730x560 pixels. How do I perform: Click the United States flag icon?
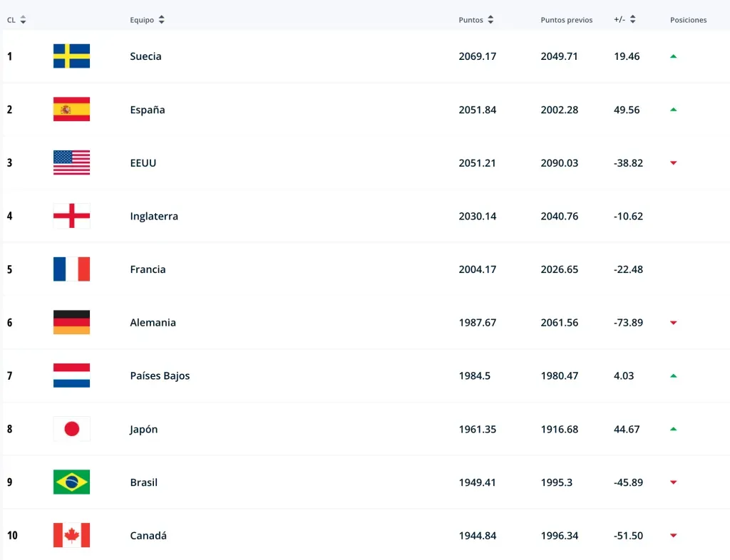[71, 163]
